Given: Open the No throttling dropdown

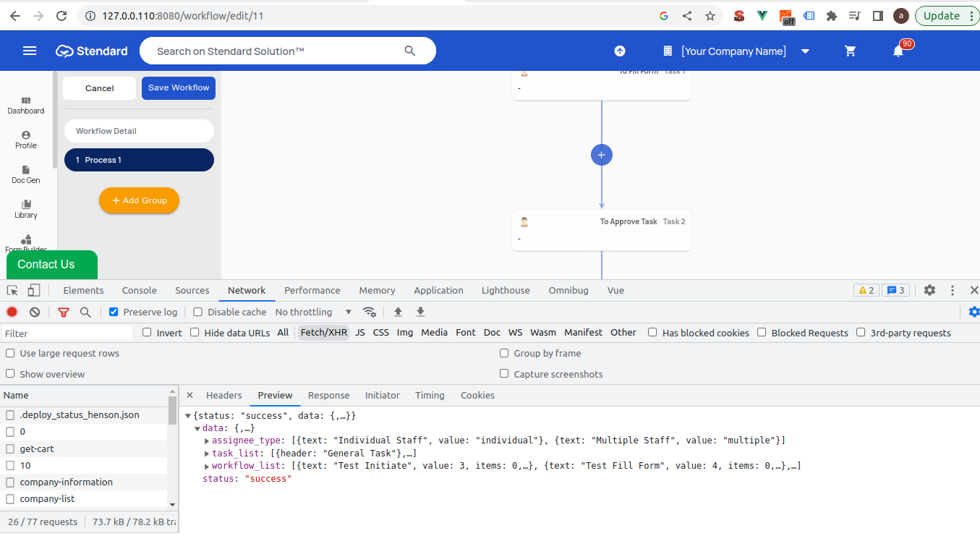Looking at the screenshot, I should pyautogui.click(x=312, y=312).
